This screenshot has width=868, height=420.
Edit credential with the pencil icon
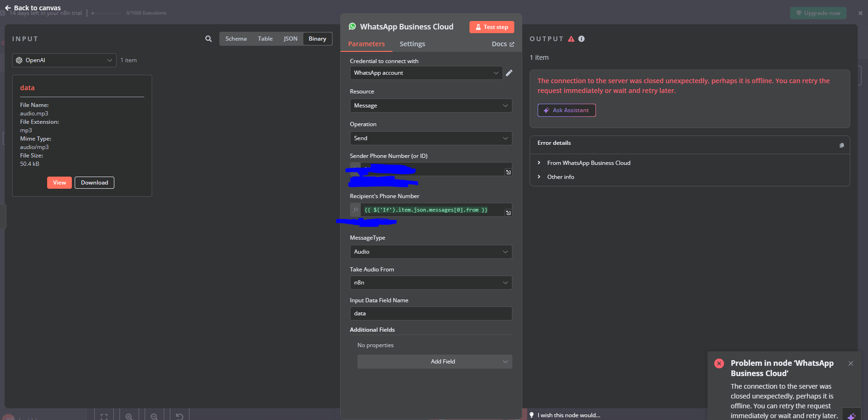[x=509, y=73]
